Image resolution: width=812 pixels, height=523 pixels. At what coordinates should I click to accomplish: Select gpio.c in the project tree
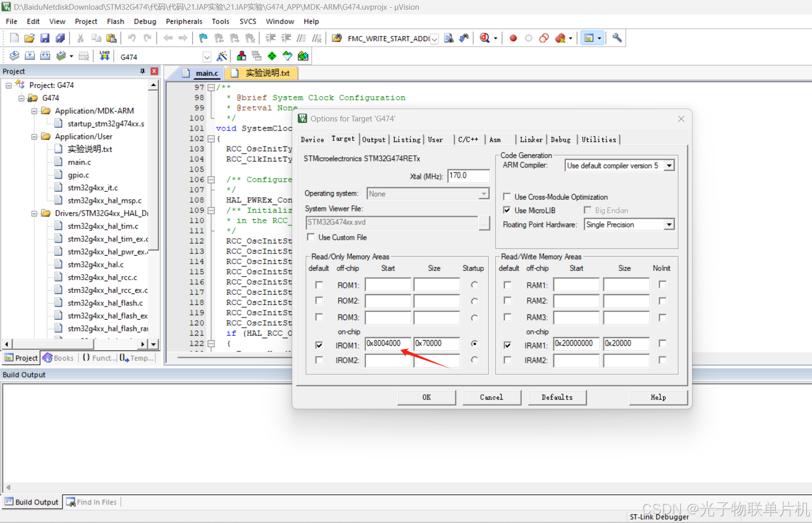click(78, 175)
